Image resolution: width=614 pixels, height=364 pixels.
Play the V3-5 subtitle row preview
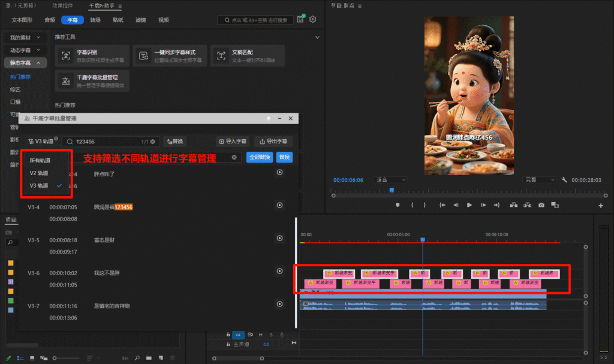[279, 239]
